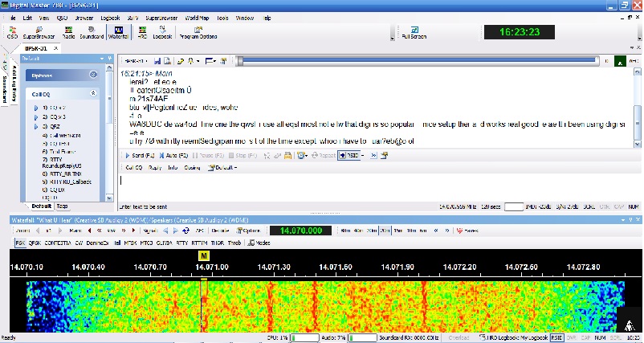Toggle the Waterfall toolbar button
644x343 pixels.
(x=118, y=32)
